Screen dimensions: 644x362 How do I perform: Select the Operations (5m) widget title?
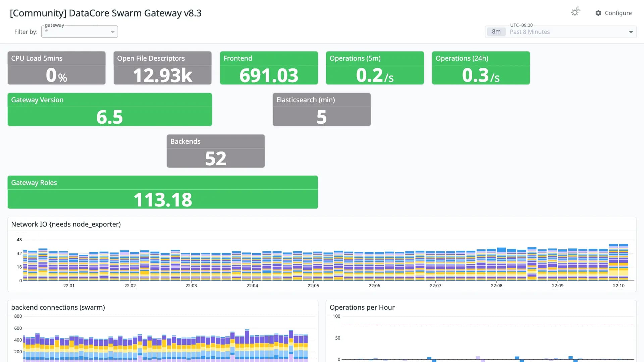tap(355, 58)
